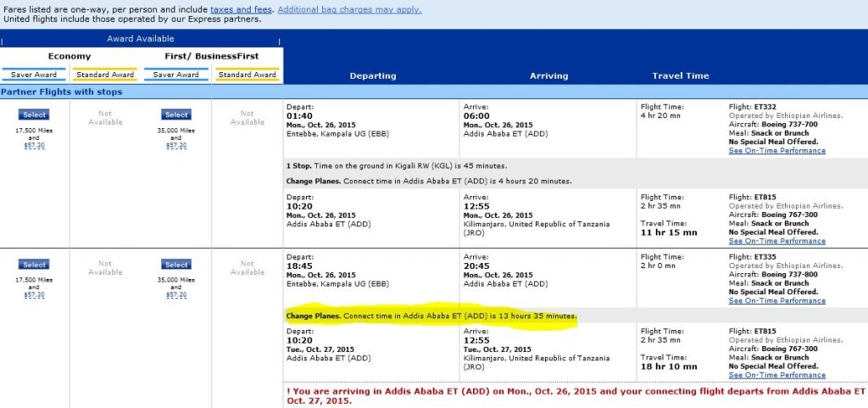Click departure time 18:45 from Entebbe

click(299, 265)
